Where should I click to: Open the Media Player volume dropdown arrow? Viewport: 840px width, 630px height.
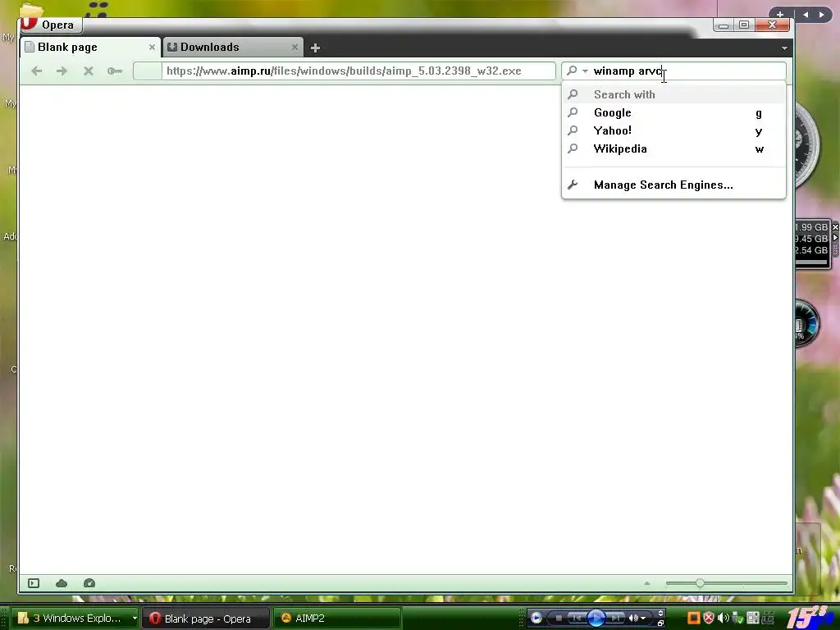[643, 619]
